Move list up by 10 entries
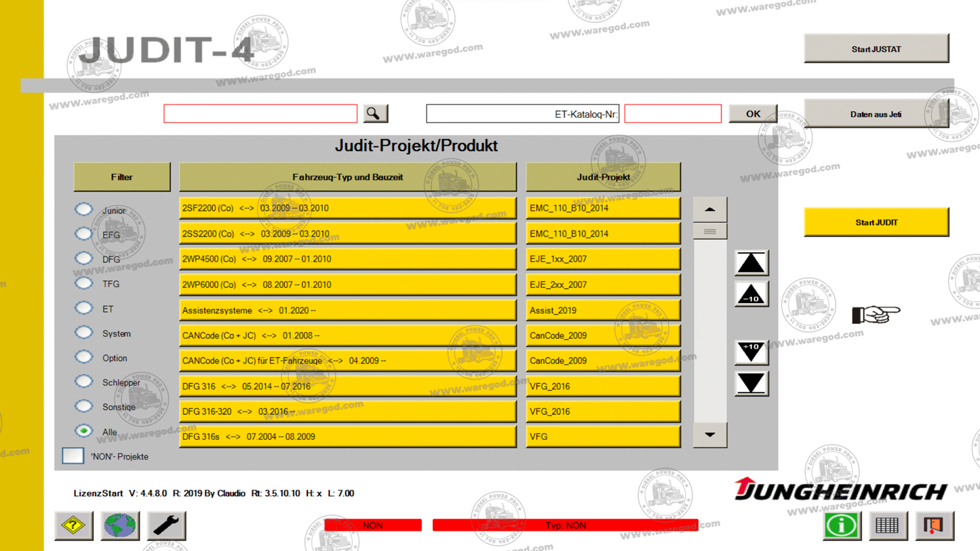 pos(751,294)
